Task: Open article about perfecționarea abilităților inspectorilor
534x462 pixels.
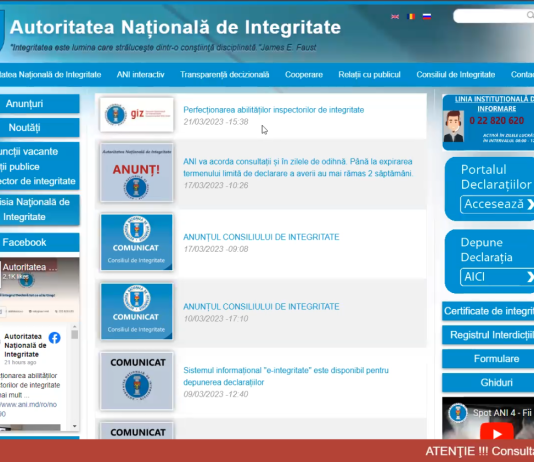Action: (x=273, y=110)
